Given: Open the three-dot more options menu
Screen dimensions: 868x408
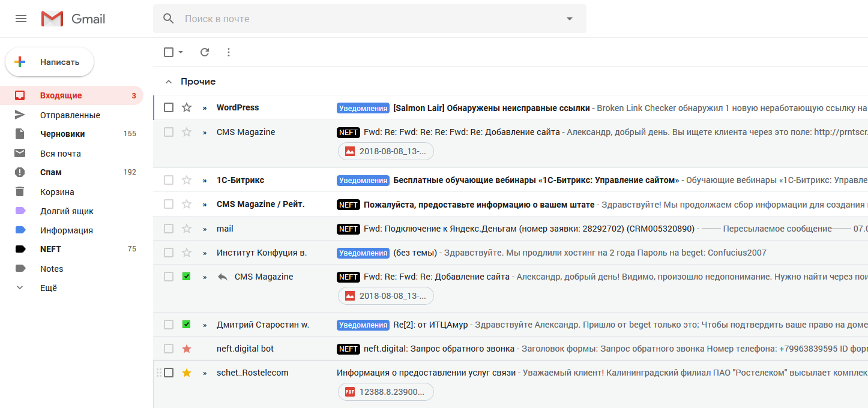Looking at the screenshot, I should [x=228, y=52].
